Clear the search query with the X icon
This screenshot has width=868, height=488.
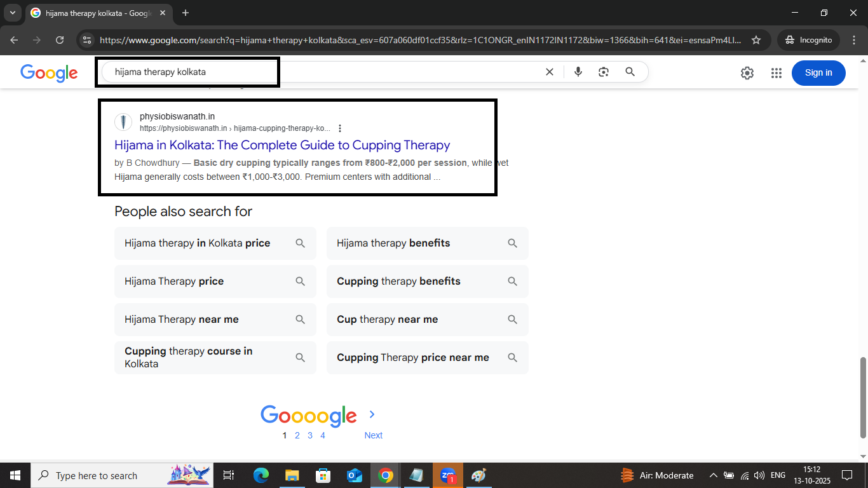[549, 72]
